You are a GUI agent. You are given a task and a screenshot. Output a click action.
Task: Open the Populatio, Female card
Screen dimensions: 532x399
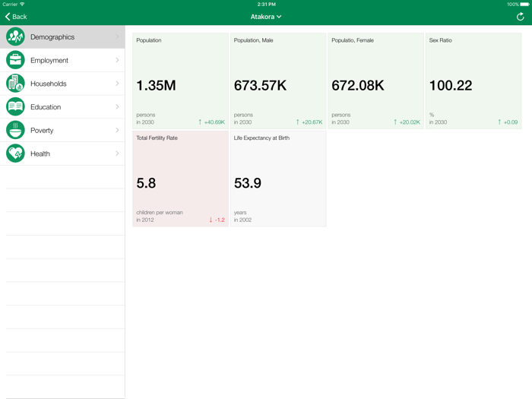[375, 81]
